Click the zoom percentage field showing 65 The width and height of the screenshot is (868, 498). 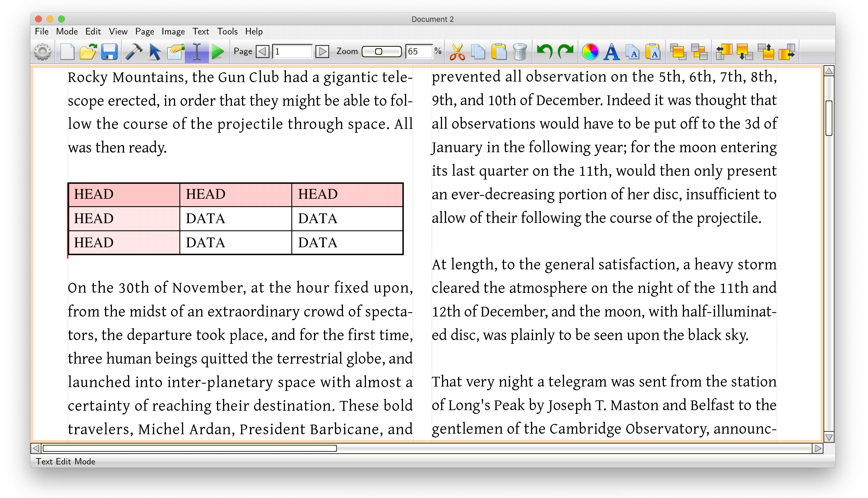(x=419, y=51)
